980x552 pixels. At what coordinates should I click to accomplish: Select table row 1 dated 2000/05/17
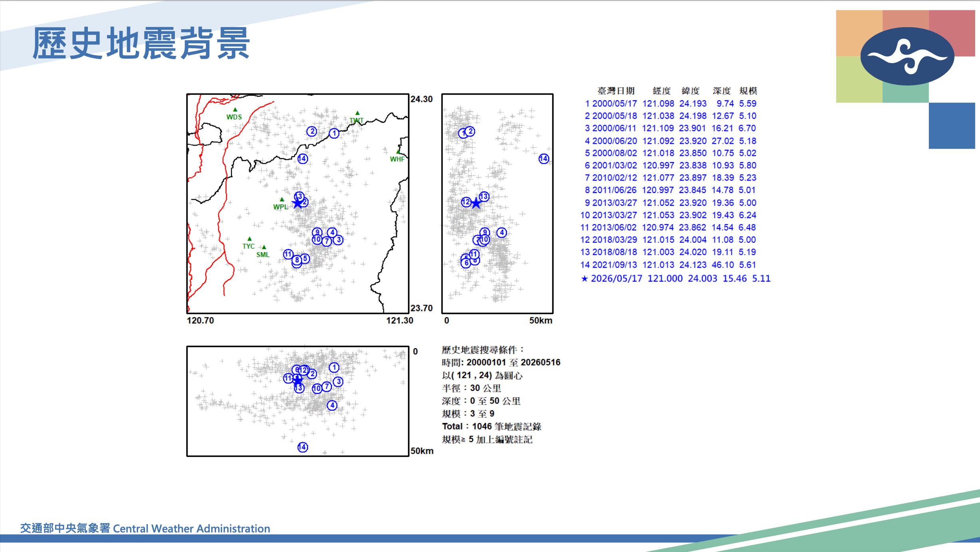point(671,103)
